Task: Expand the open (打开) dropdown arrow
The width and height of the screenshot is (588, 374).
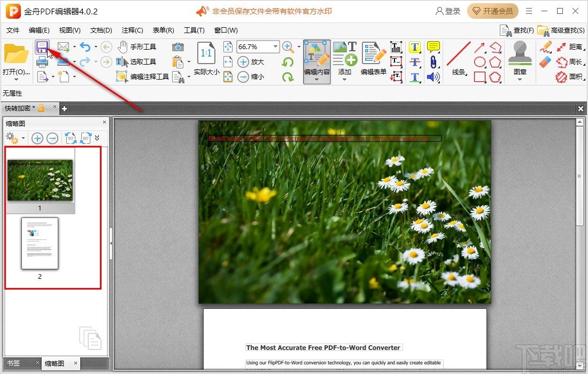Action: click(16, 80)
